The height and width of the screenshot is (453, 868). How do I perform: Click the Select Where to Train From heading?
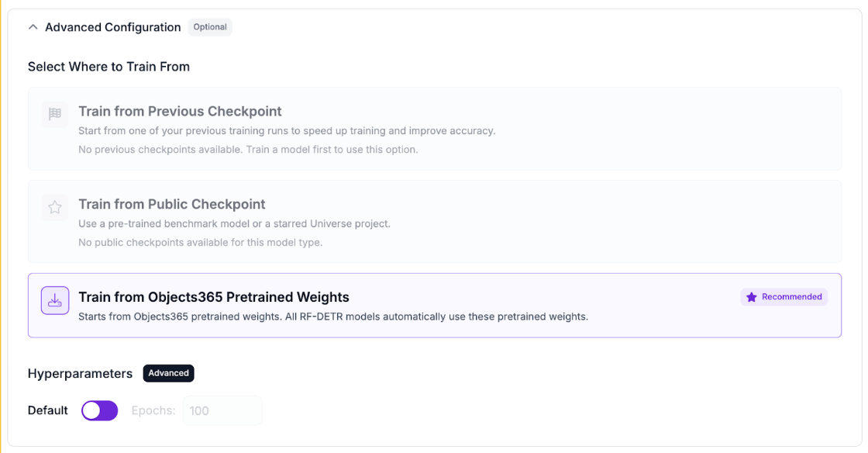coord(108,67)
